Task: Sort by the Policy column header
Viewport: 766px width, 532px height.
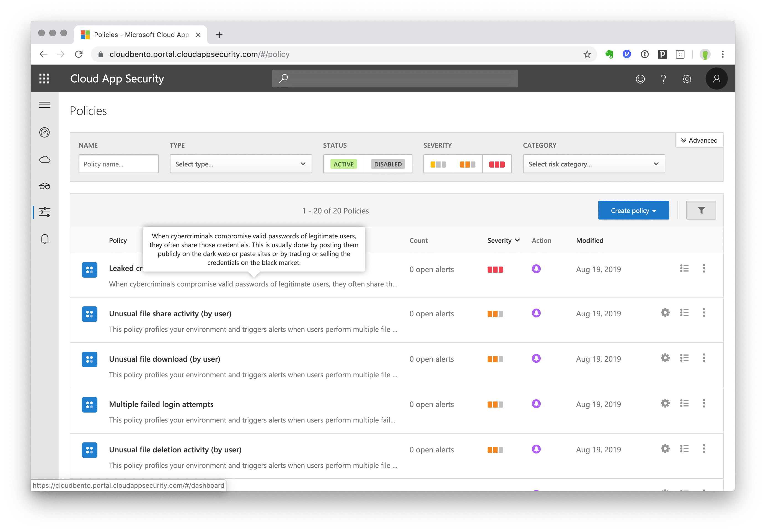Action: click(118, 240)
